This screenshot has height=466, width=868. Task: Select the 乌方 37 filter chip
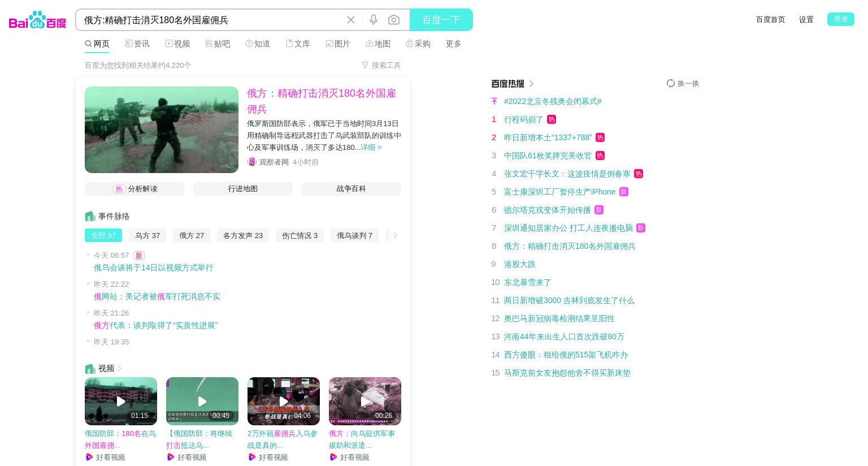[x=147, y=235]
